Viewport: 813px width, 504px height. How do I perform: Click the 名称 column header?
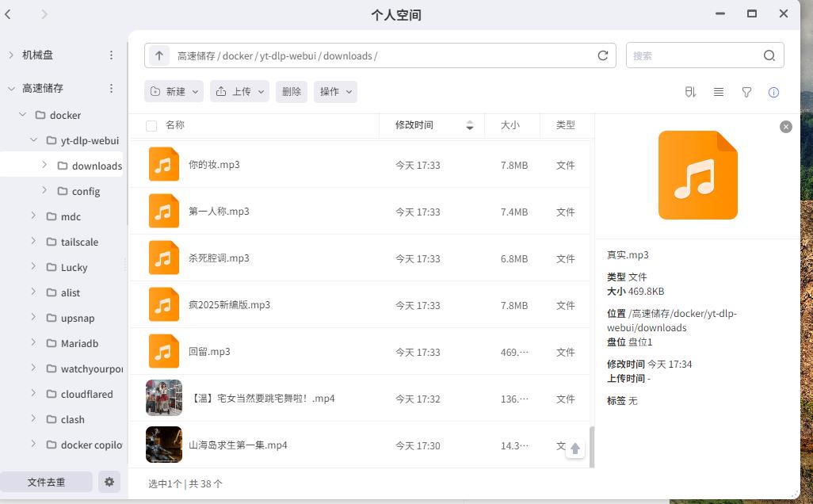coord(175,125)
